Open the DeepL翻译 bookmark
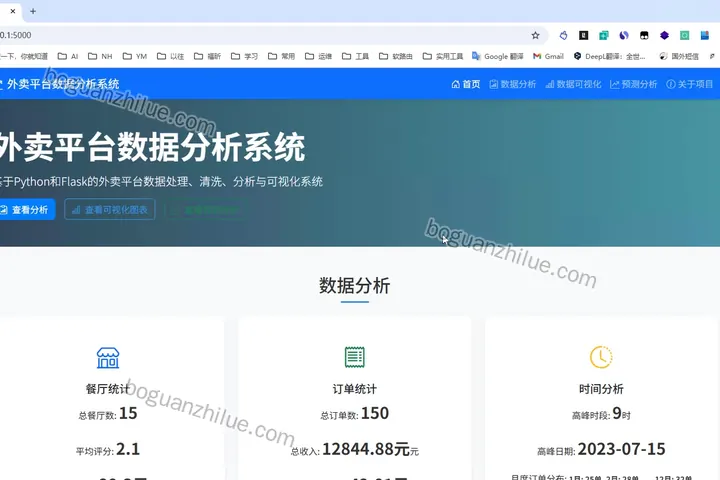The width and height of the screenshot is (720, 480). click(x=609, y=56)
